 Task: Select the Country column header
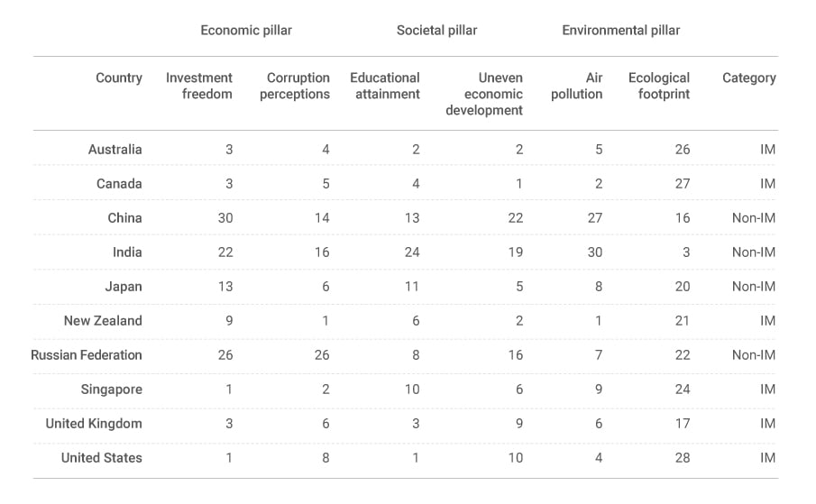pyautogui.click(x=119, y=78)
